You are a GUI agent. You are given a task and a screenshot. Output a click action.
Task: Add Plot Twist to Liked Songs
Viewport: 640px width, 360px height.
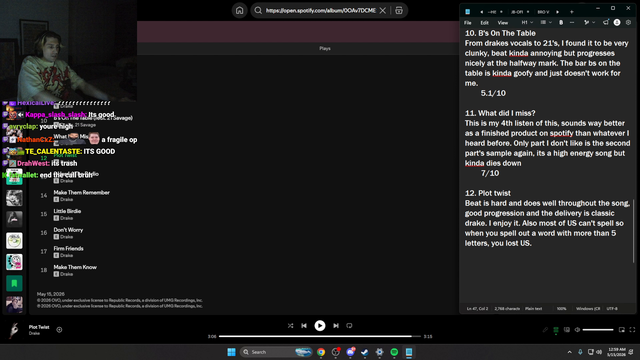[59, 329]
